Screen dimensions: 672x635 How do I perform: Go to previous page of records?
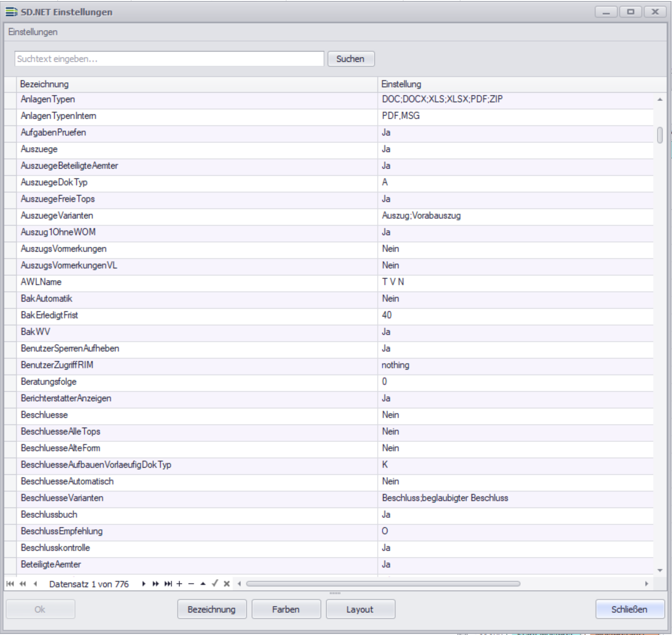coord(23,584)
